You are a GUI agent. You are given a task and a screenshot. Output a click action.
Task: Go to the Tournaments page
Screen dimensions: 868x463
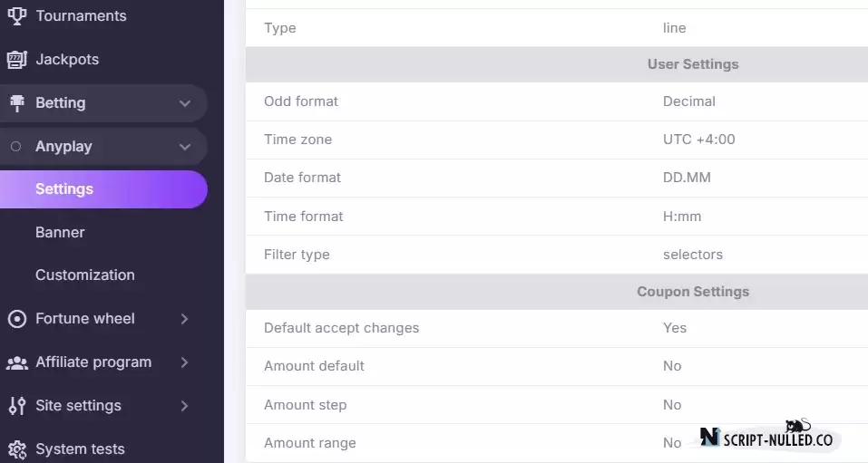point(81,16)
